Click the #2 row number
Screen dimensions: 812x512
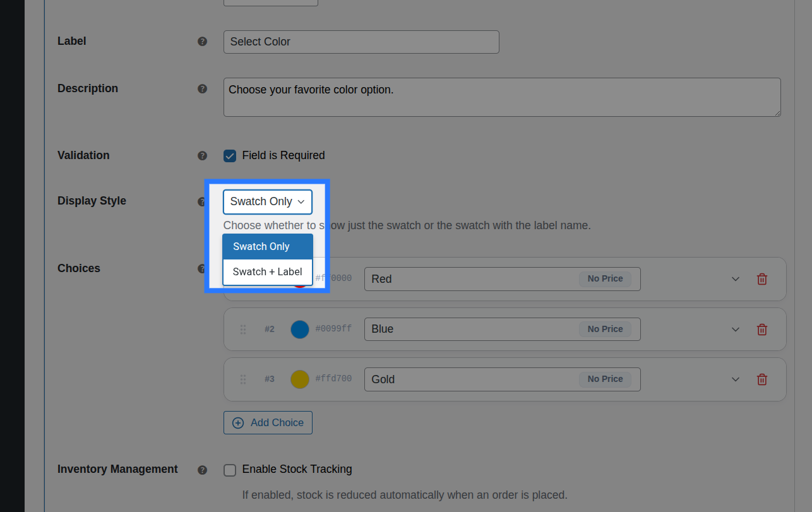tap(270, 330)
